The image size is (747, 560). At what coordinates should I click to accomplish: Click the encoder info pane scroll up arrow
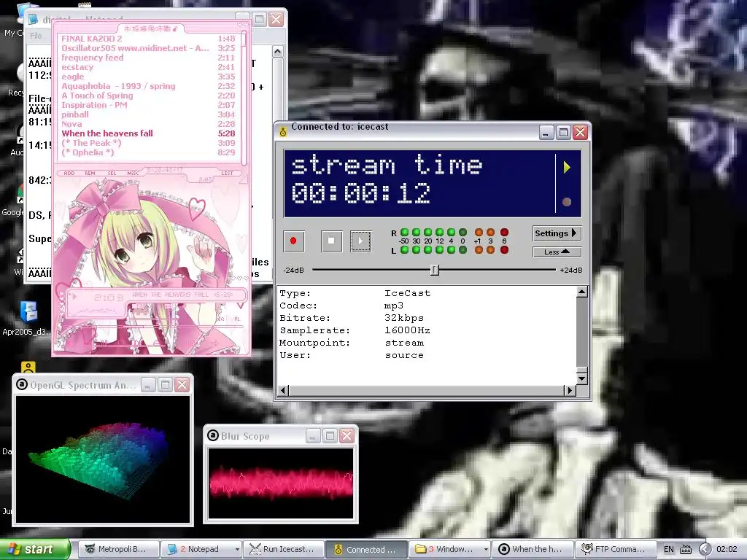coord(581,292)
